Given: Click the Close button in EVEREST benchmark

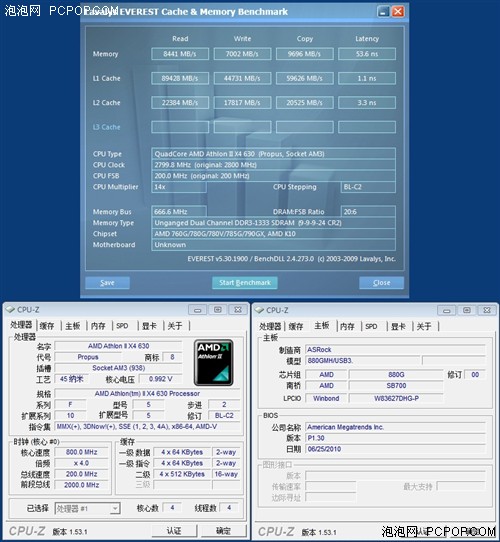Looking at the screenshot, I should click(x=381, y=283).
